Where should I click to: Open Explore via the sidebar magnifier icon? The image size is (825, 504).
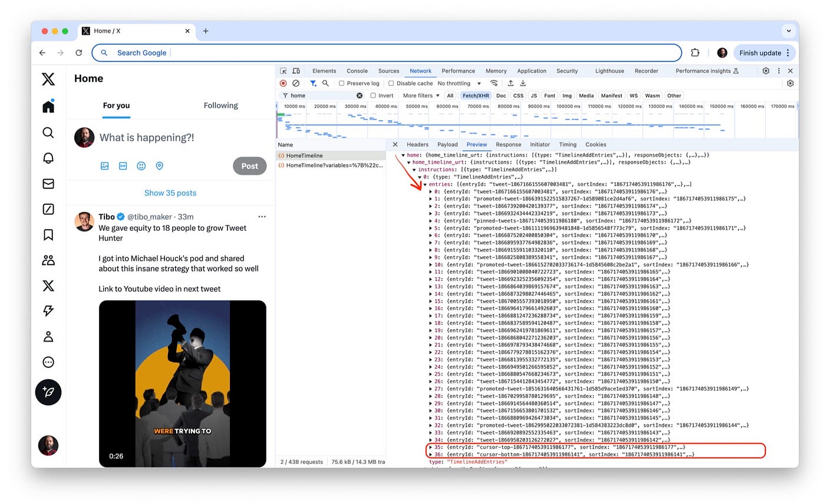(48, 132)
